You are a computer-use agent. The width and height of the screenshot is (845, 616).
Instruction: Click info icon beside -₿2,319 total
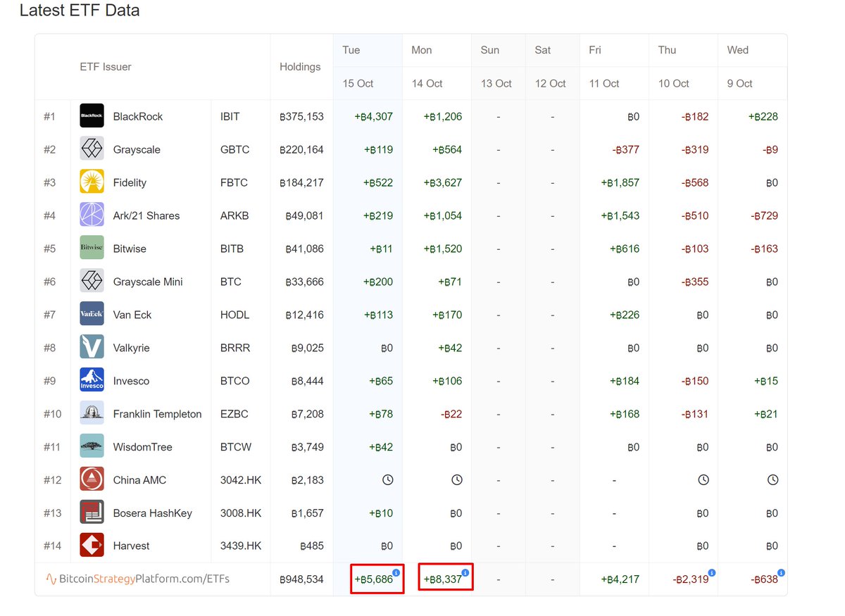coord(712,573)
